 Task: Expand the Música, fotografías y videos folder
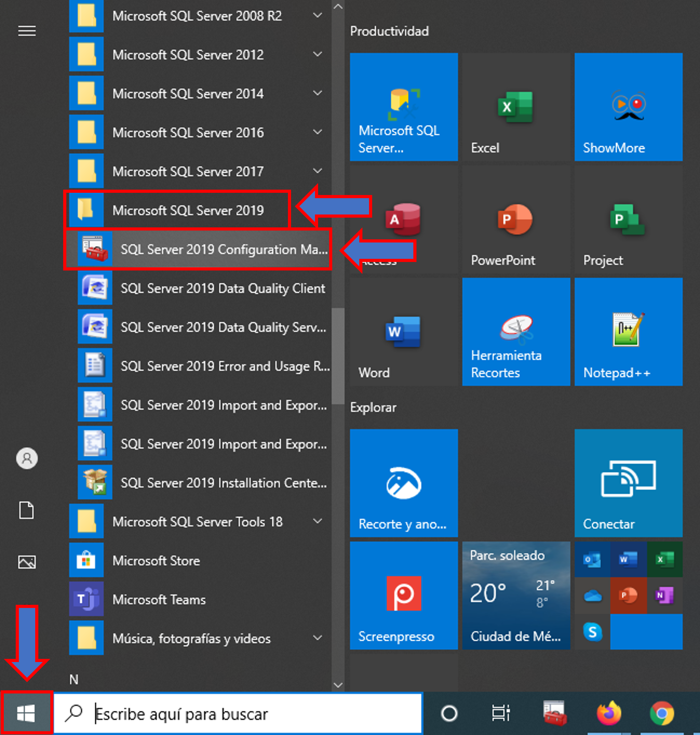click(317, 638)
